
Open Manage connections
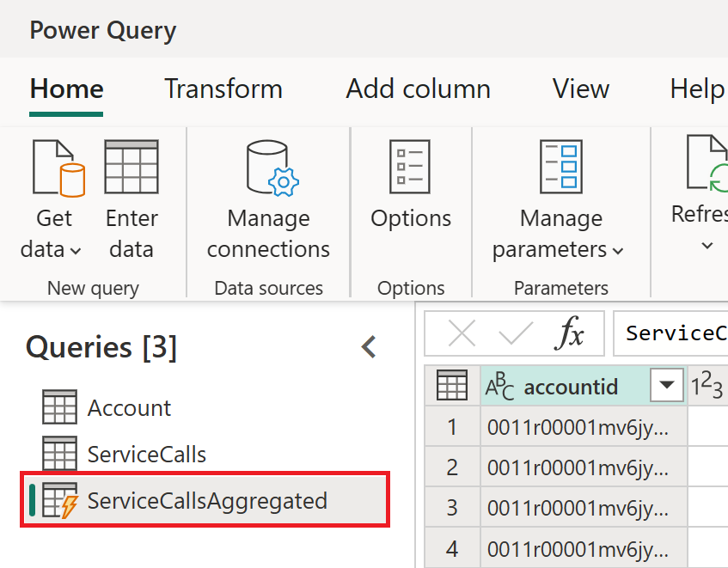268,168
